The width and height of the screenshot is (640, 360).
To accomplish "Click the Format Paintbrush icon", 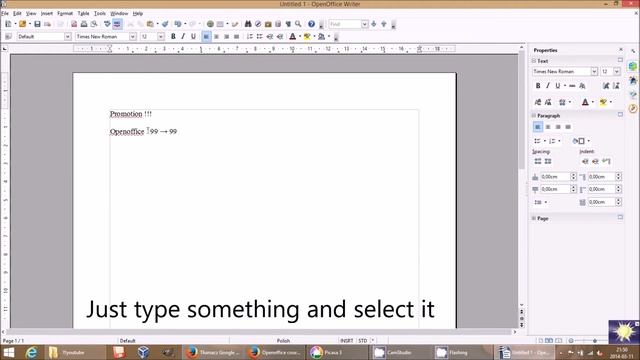I will click(165, 24).
